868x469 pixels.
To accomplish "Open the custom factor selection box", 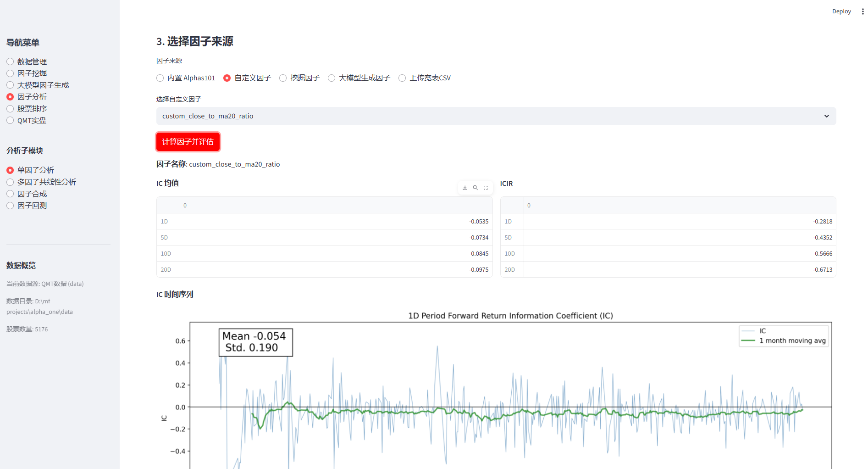I will (495, 116).
